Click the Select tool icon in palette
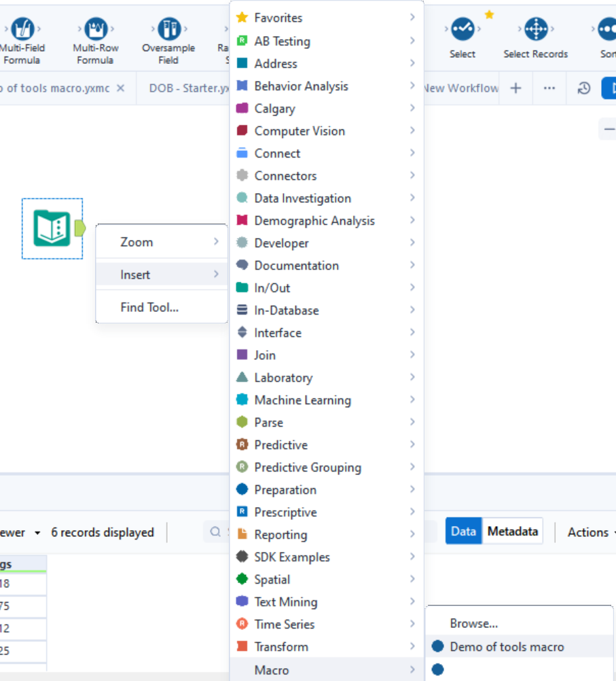Screen dimensions: 616x681 click(463, 29)
